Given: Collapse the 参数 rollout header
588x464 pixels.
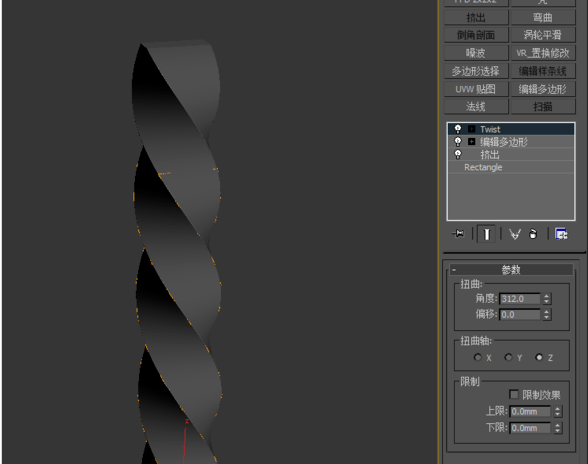Looking at the screenshot, I should point(512,270).
